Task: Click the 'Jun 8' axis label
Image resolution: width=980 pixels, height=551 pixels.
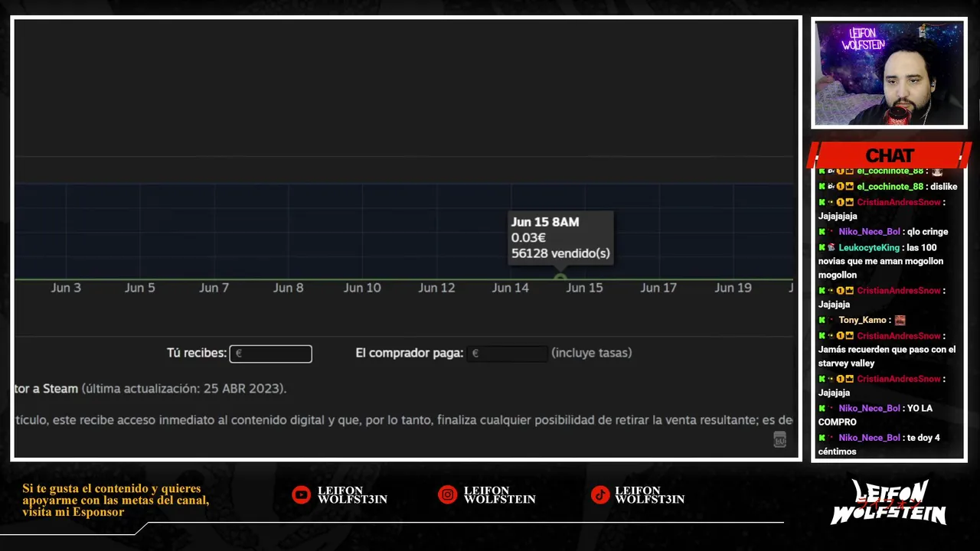Action: 288,288
